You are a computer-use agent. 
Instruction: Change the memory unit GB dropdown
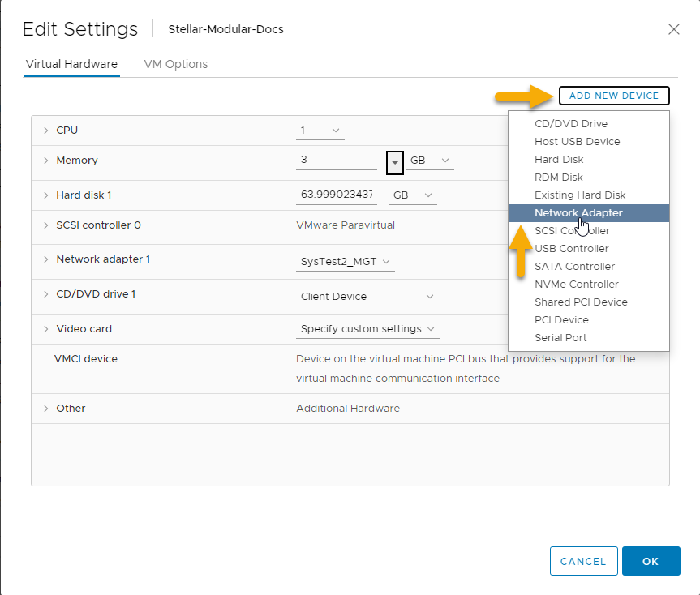429,161
